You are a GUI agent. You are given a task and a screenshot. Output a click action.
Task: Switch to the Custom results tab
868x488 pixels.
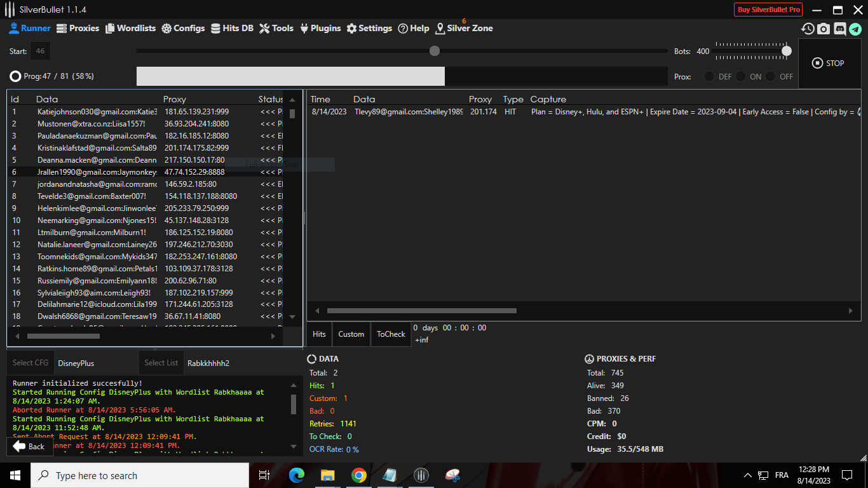(x=351, y=334)
